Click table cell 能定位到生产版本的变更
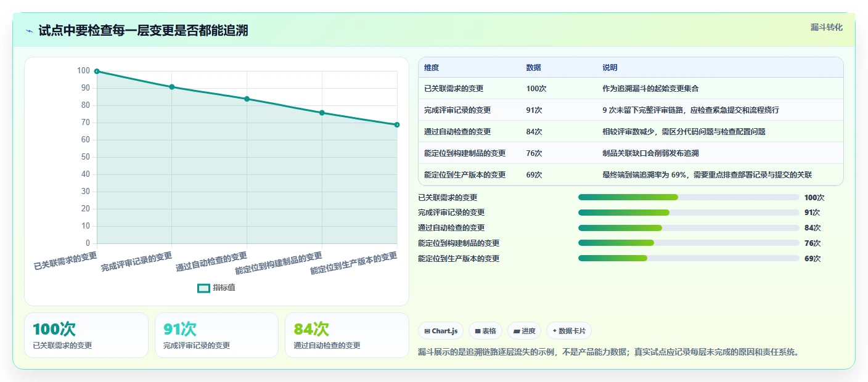The width and height of the screenshot is (868, 382). click(x=465, y=175)
